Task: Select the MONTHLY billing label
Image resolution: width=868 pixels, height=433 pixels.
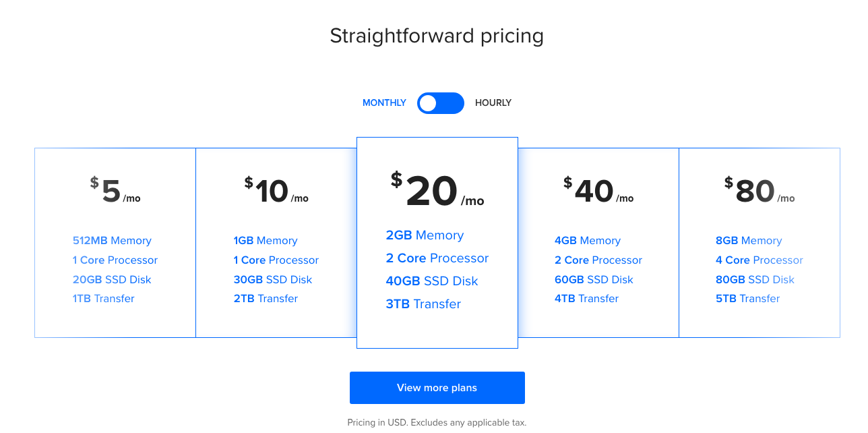Action: [384, 103]
